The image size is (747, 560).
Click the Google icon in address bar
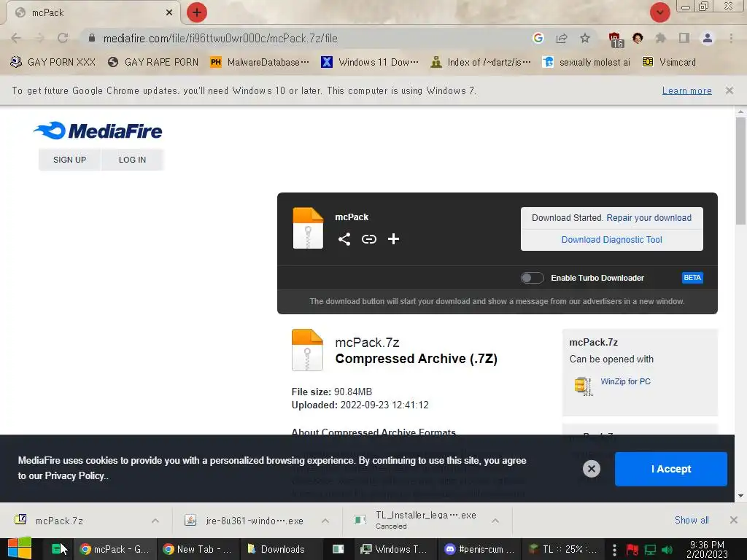coord(538,38)
